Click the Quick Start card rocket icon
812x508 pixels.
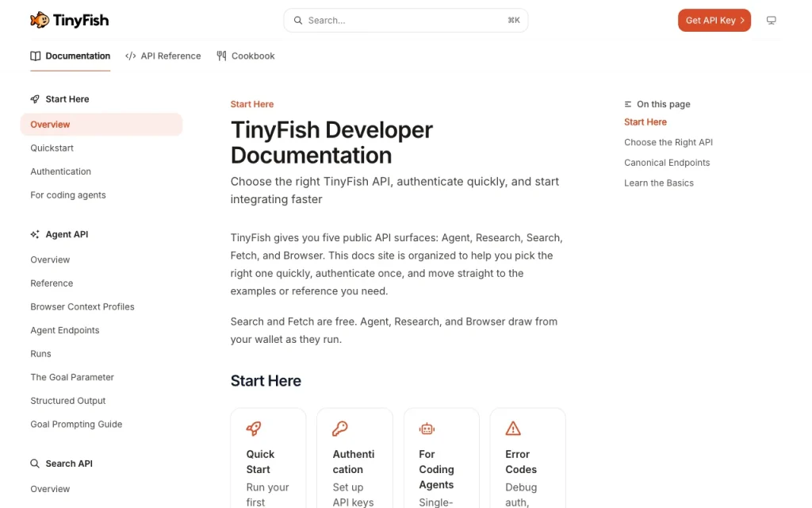click(254, 429)
